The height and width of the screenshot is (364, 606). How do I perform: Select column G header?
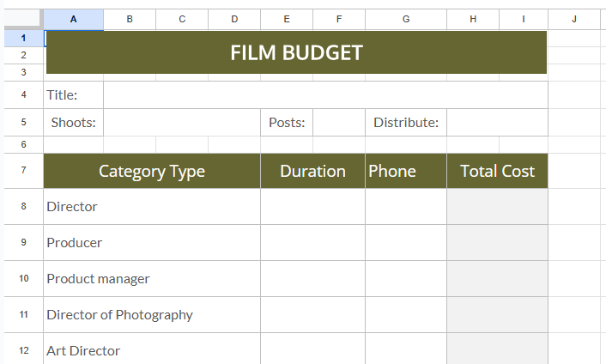[405, 19]
